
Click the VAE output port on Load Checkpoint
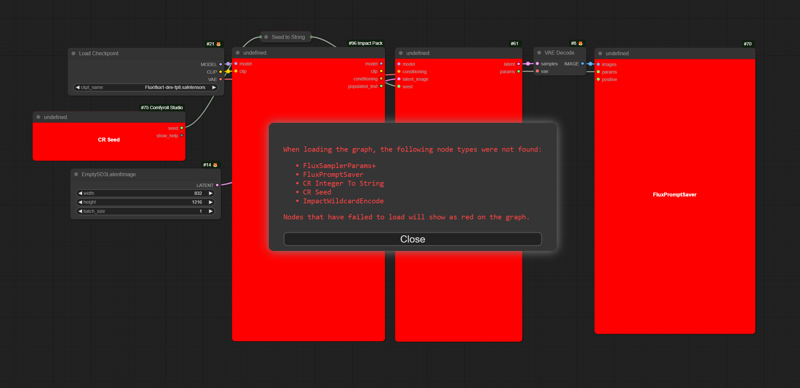[x=220, y=79]
